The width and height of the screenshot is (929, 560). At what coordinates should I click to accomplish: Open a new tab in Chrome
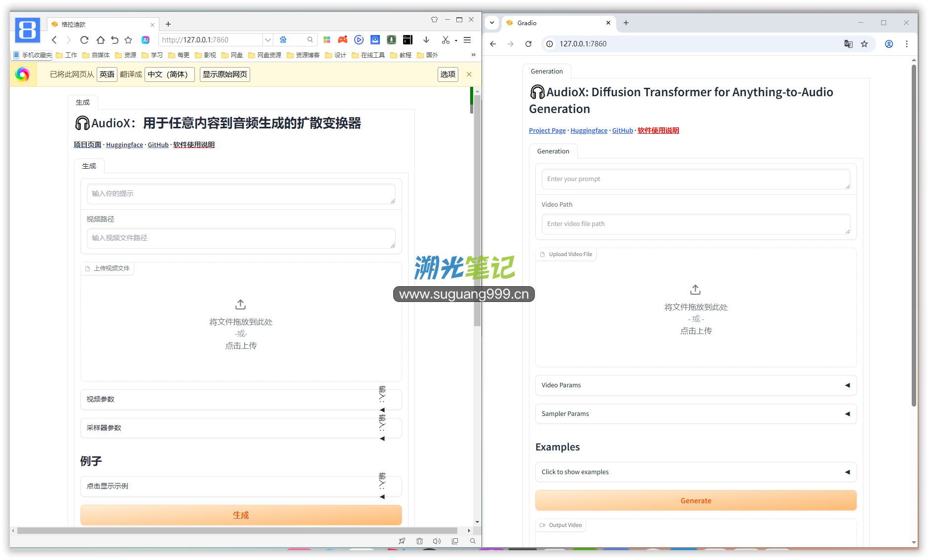[x=626, y=23]
